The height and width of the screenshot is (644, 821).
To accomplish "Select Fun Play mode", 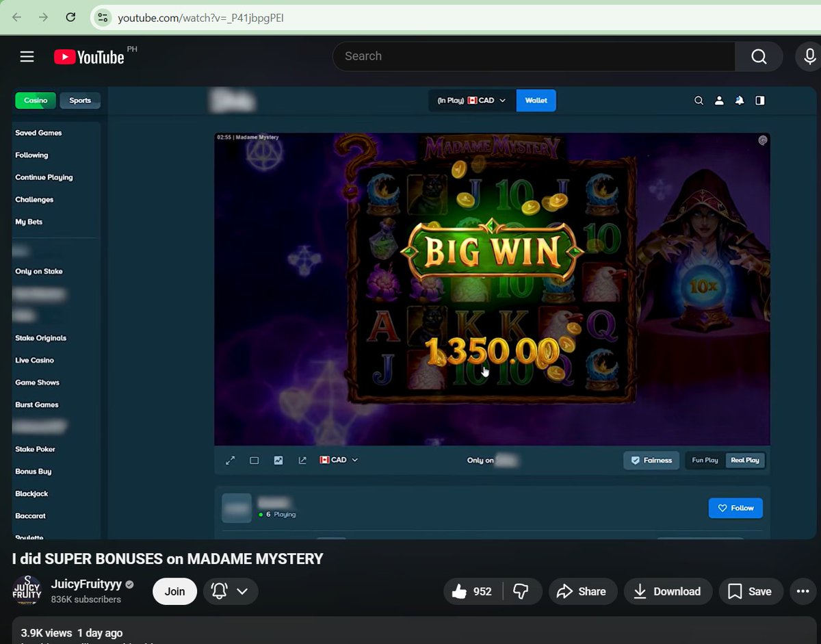I will pos(705,461).
